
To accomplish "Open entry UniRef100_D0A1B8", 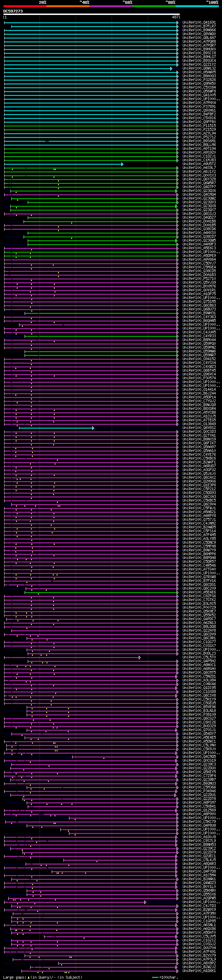I will pyautogui.click(x=199, y=221).
